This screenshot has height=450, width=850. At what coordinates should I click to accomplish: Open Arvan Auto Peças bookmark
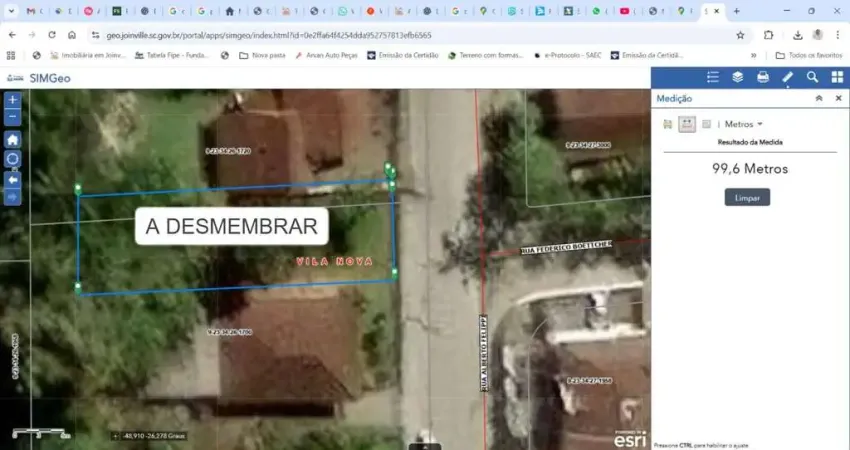(326, 55)
